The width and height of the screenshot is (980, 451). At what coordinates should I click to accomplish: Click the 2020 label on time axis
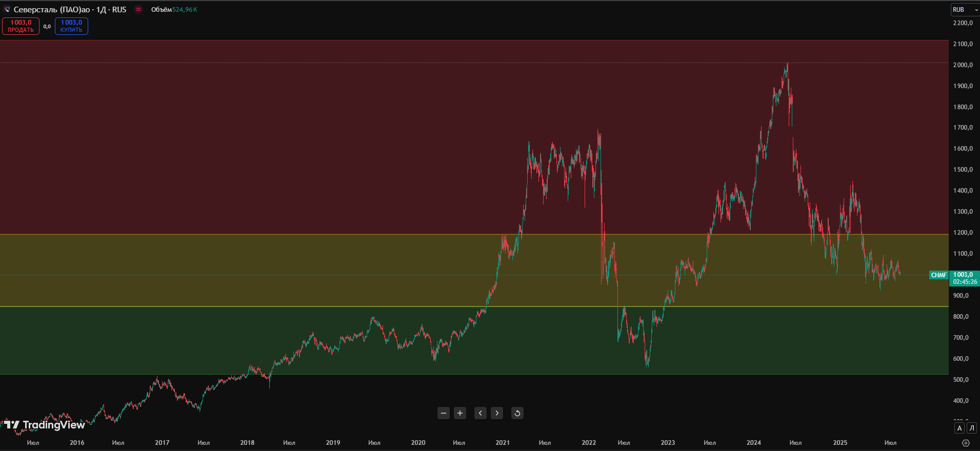418,443
